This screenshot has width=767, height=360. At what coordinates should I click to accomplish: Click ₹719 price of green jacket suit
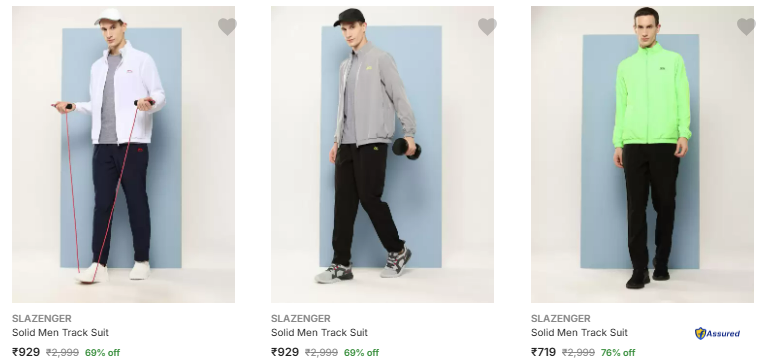coord(543,352)
